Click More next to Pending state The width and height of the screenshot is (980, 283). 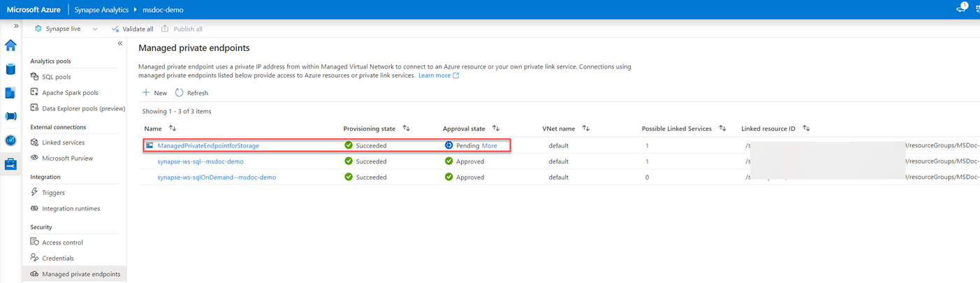pos(489,145)
